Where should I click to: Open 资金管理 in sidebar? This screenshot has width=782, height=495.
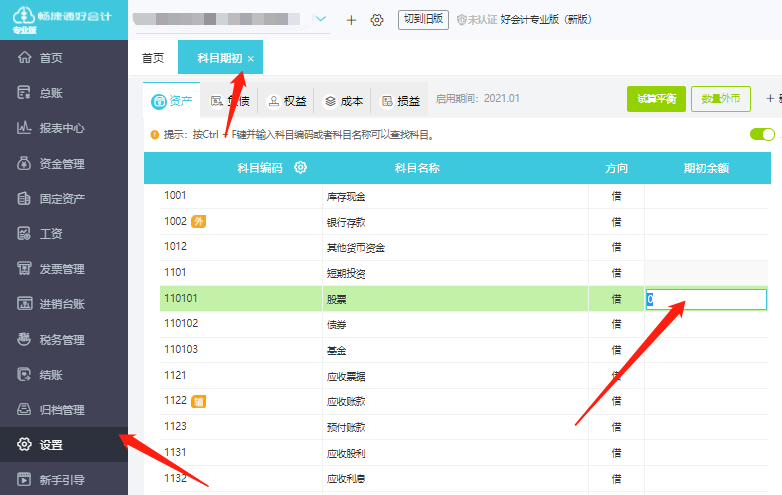pos(64,164)
